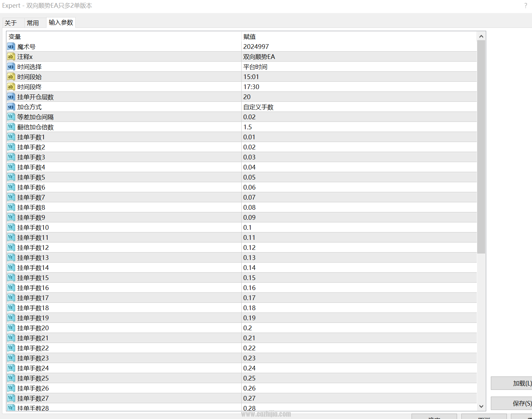Viewport: 532px width, 419px height.
Task: Click the integer icon beside 时间选择
Action: pos(11,67)
